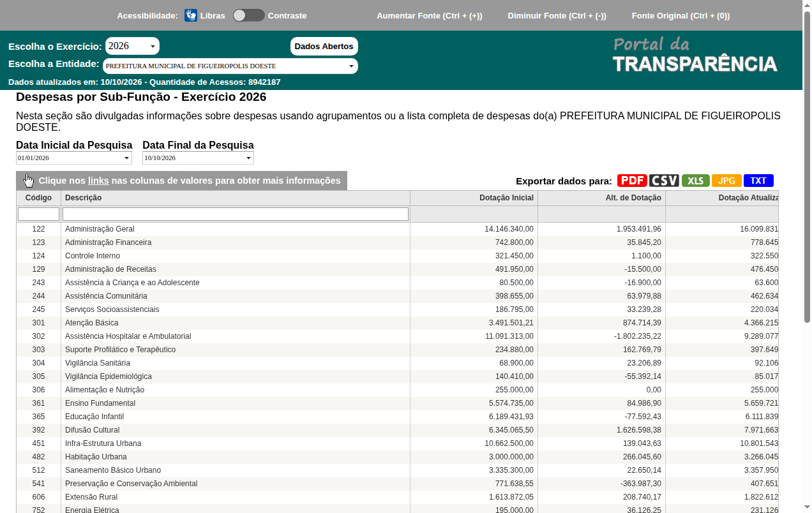This screenshot has width=812, height=513.
Task: Click Aumentar Fonte (Ctrl + (+))
Action: point(430,15)
